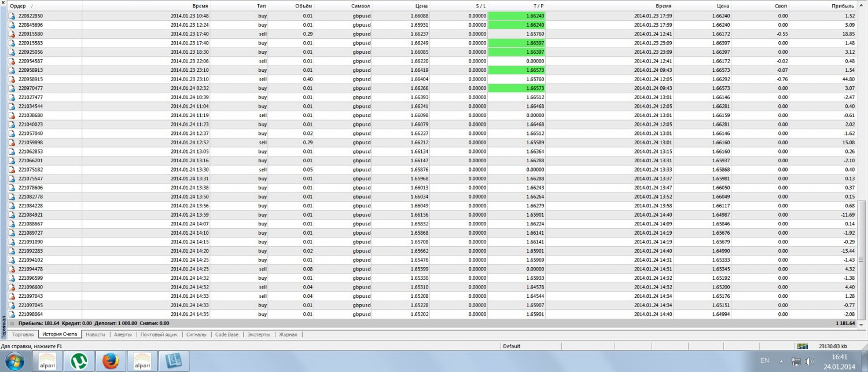Click the Своп column header
The width and height of the screenshot is (868, 372).
tap(781, 6)
